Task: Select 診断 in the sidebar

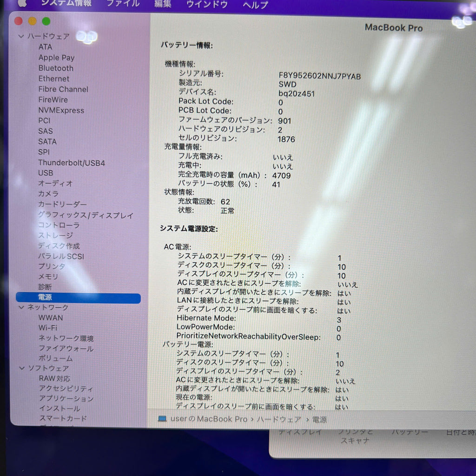Action: point(45,286)
